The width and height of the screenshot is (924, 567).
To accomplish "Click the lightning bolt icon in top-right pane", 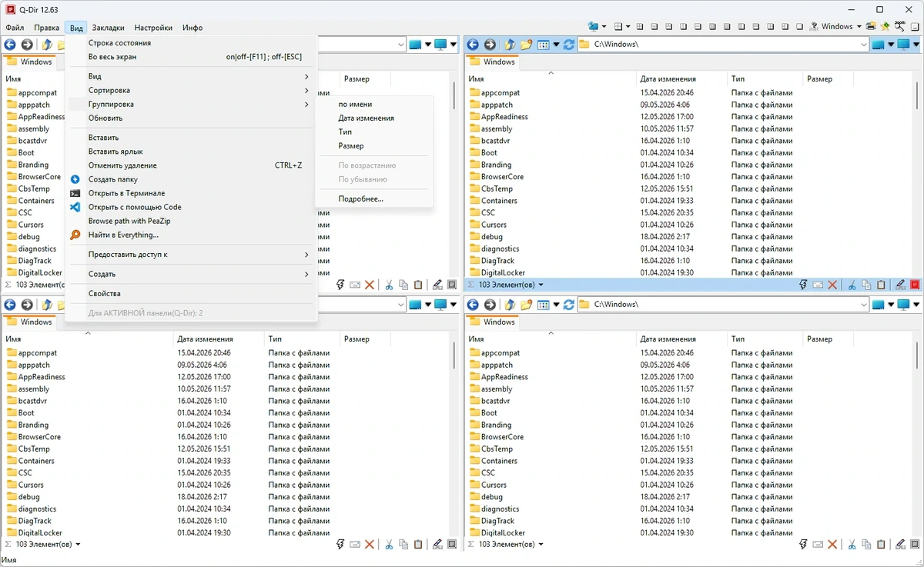I will point(803,285).
